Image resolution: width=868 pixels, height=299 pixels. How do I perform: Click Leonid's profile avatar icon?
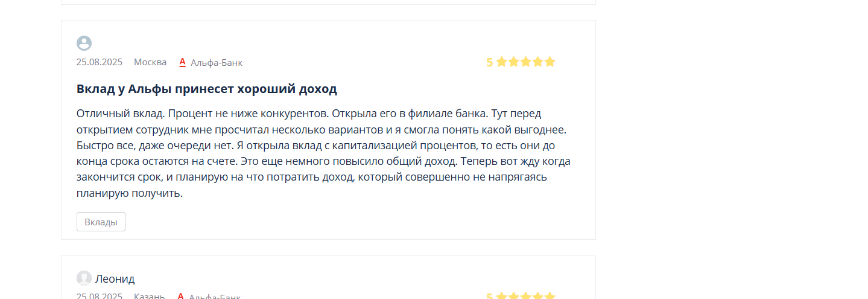(84, 278)
